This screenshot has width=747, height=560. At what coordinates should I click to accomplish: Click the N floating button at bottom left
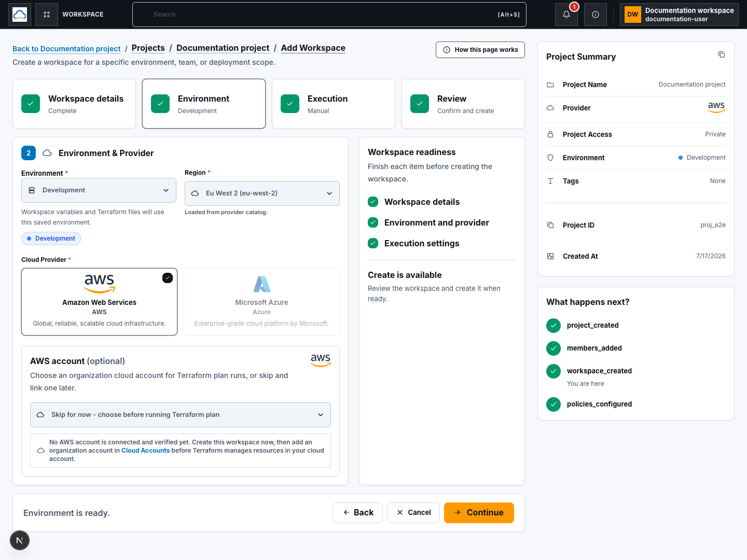(20, 540)
